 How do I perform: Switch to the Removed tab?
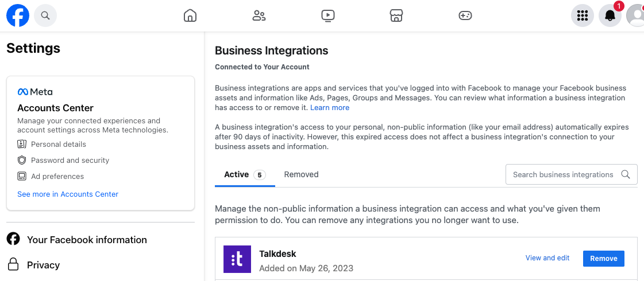pyautogui.click(x=302, y=175)
